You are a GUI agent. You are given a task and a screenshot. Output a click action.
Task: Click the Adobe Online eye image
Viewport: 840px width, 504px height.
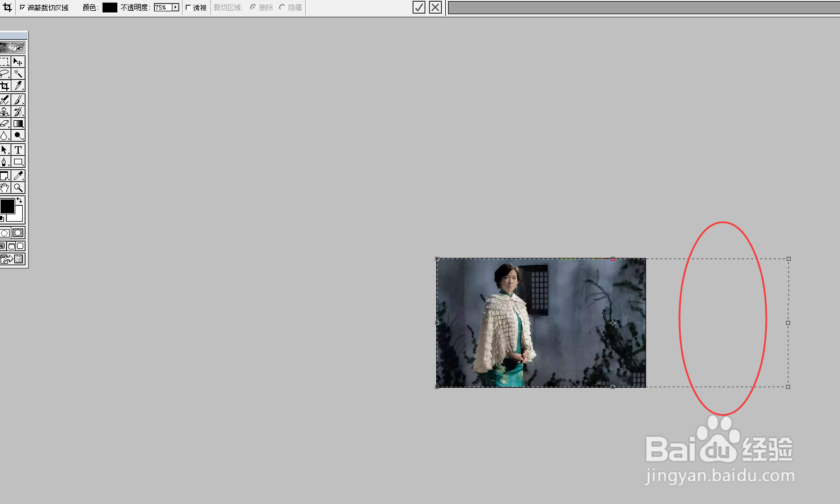tap(12, 48)
